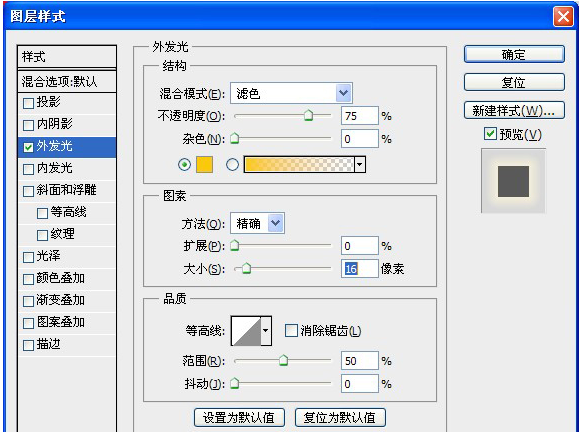Open the 描边 stroke settings row
This screenshot has width=579, height=432.
pos(67,345)
